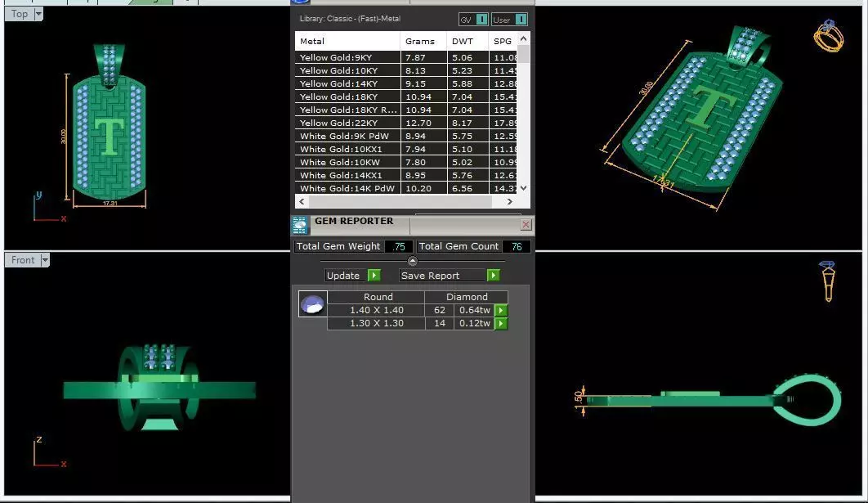Select the White Gold:14KX1 row
Screen dimensions: 868x503
[x=406, y=175]
